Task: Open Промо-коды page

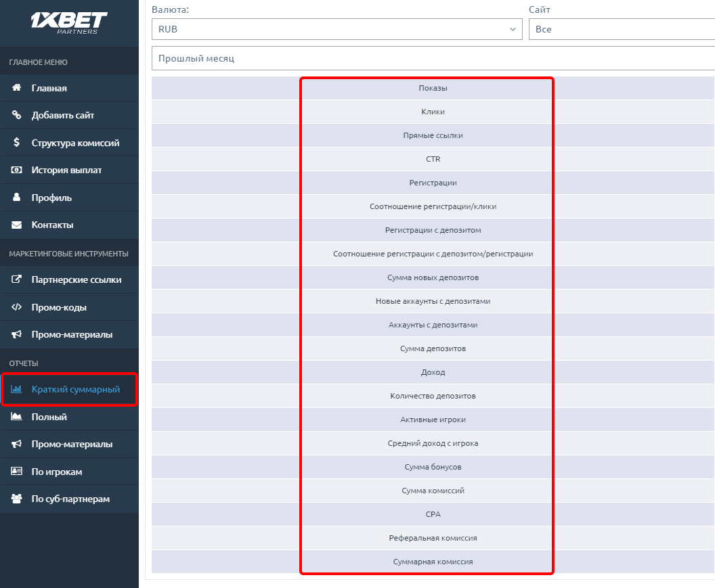Action: 69,307
